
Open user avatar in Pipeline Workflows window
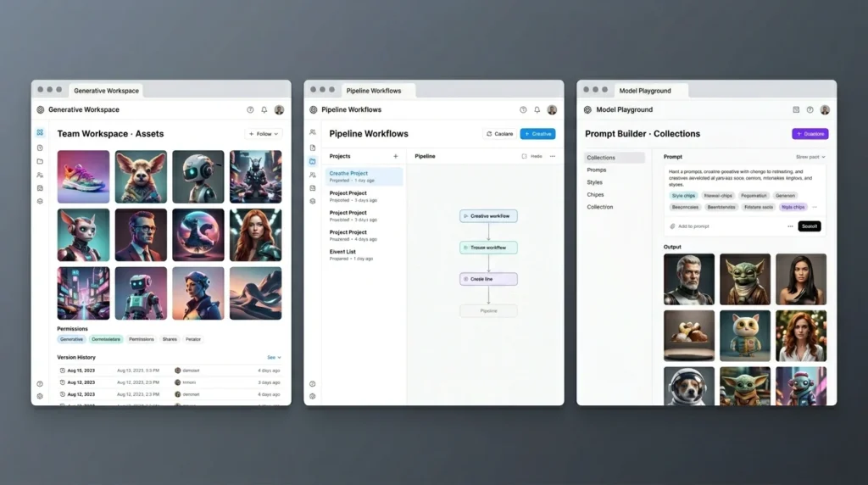552,109
